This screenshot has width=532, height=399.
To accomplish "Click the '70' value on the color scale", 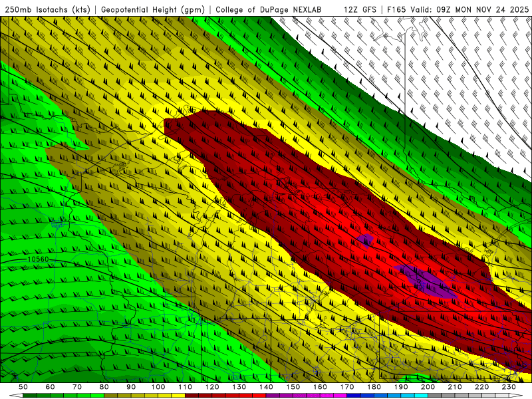I will point(77,387).
